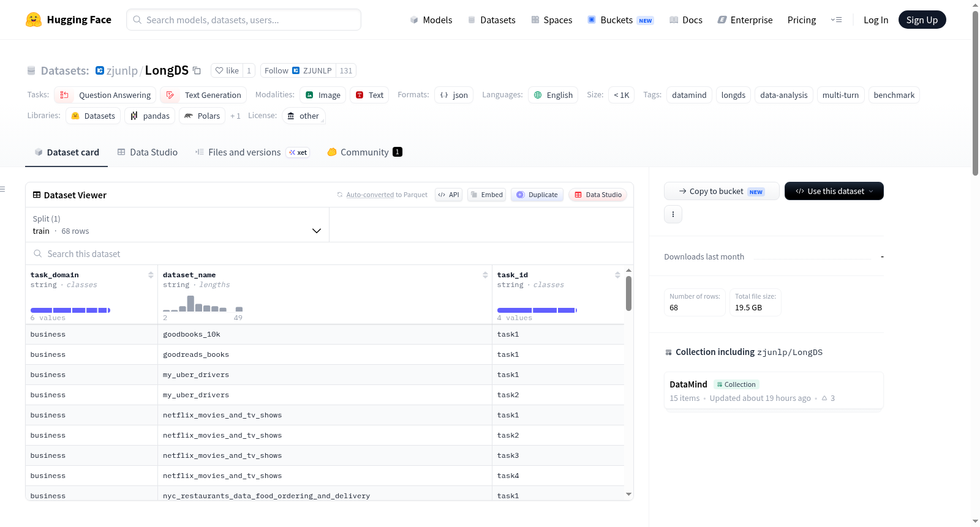Click the Copy to bucket button
The height and width of the screenshot is (527, 980).
(x=722, y=191)
